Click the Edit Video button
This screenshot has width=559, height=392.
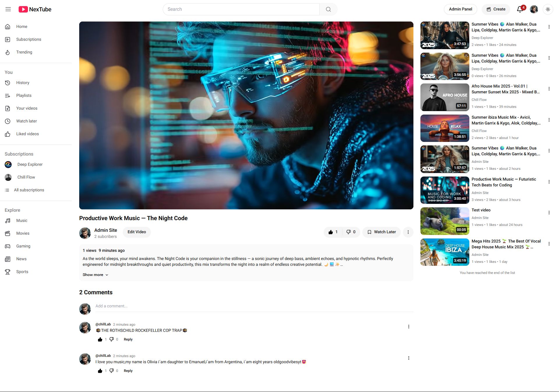click(x=137, y=232)
